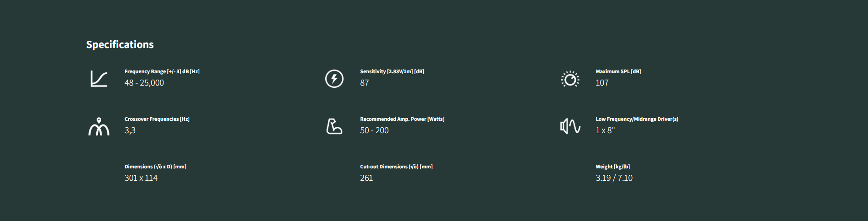This screenshot has width=868, height=221.
Task: Click the speaker waveform driver icon
Action: 570,126
